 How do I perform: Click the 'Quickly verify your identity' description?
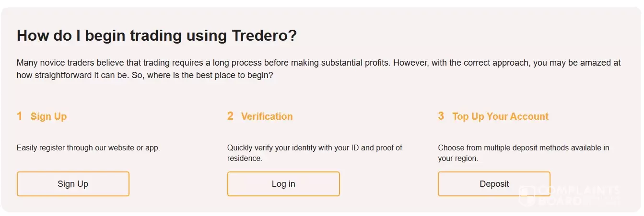(x=315, y=148)
